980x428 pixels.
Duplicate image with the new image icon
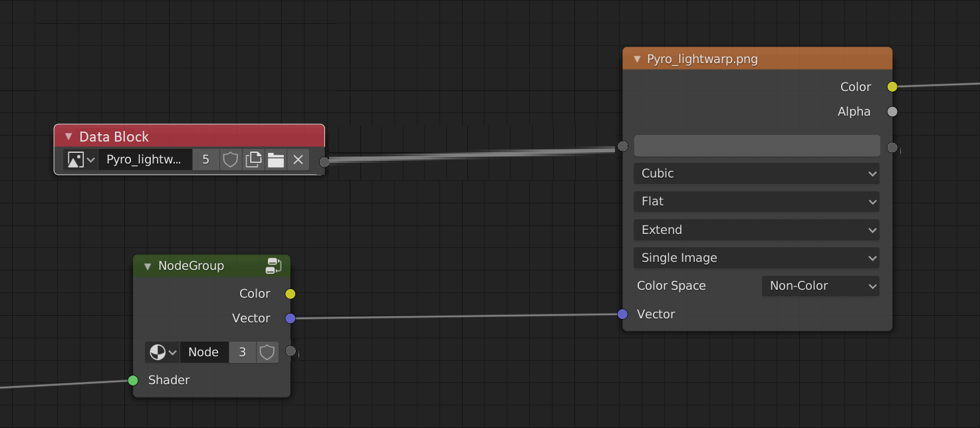point(253,160)
